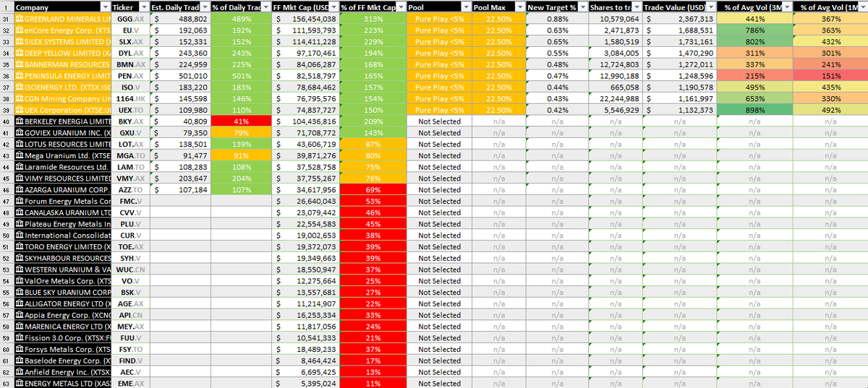Click the stock icon beside Fission 3.0 Corp.
This screenshot has height=388, width=868.
pos(19,338)
